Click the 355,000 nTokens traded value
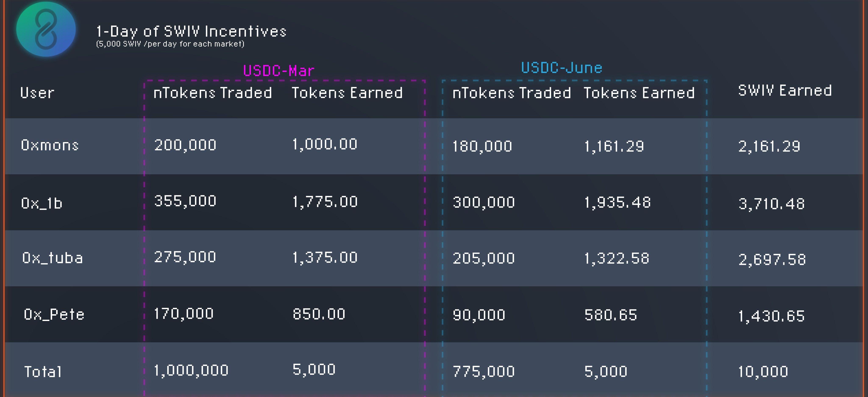Viewport: 868px width, 397px height. pyautogui.click(x=185, y=201)
